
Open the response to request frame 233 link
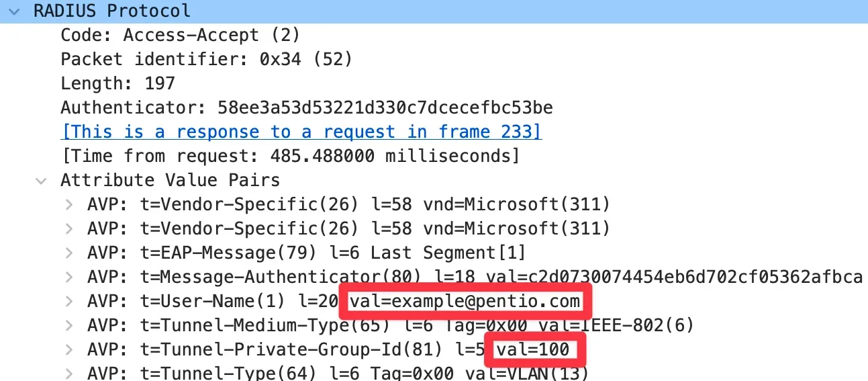click(301, 132)
